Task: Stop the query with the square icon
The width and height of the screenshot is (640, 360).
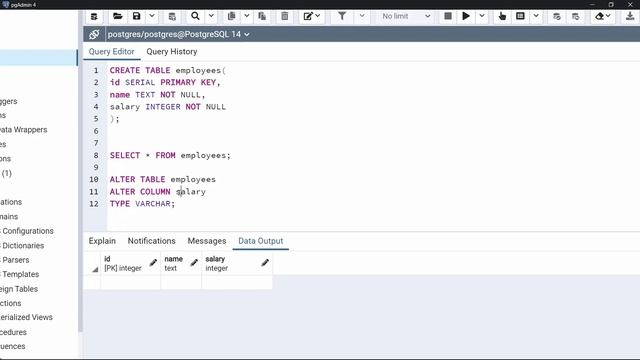Action: pyautogui.click(x=448, y=16)
